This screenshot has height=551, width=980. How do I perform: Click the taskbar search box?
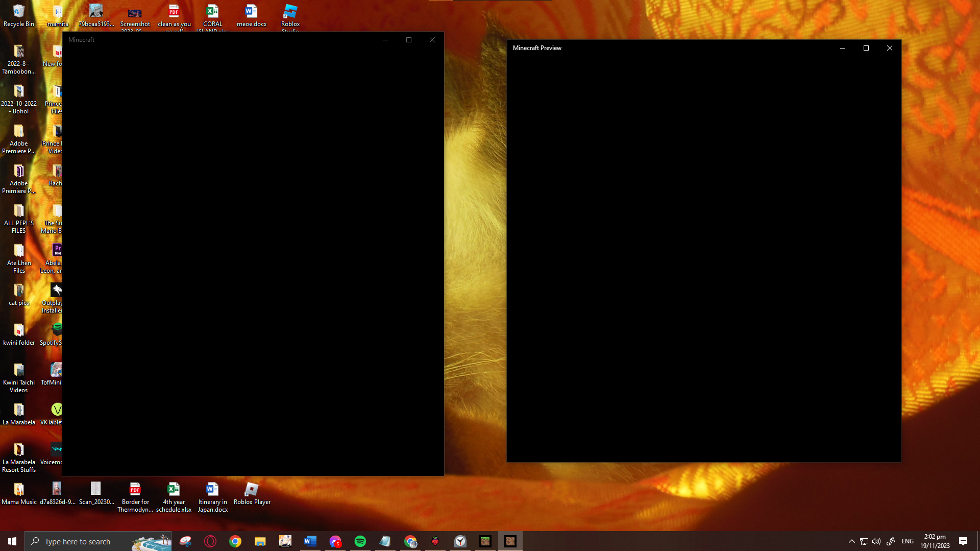[98, 541]
